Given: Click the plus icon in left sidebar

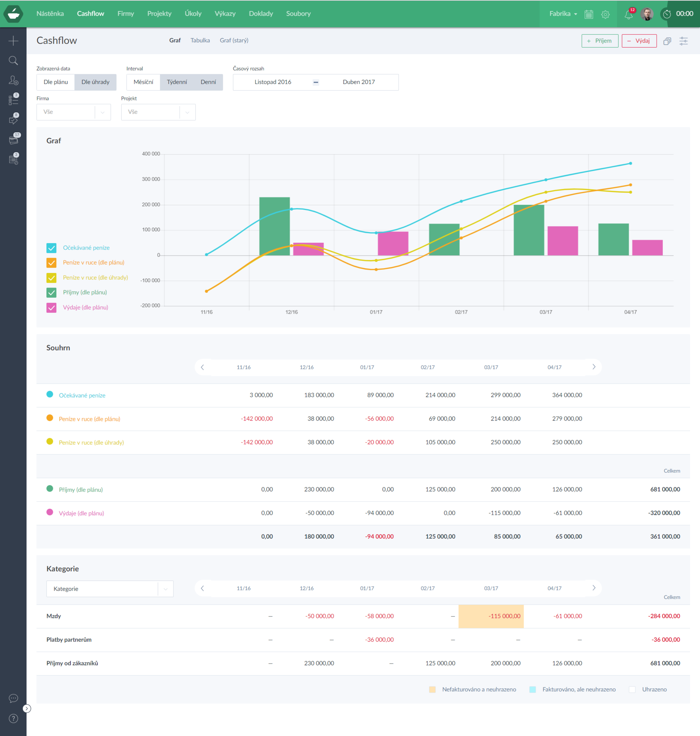Looking at the screenshot, I should tap(13, 41).
